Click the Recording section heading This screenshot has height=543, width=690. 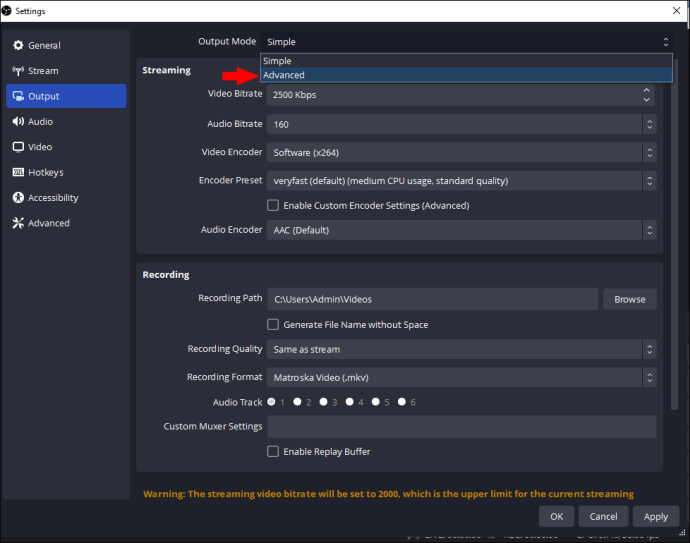coord(166,275)
